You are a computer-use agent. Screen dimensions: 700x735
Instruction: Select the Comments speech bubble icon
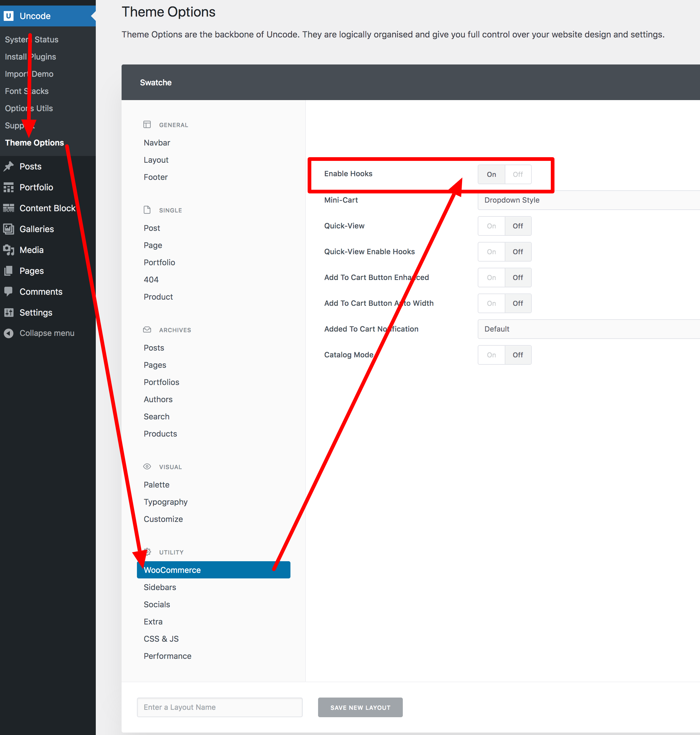(x=9, y=291)
